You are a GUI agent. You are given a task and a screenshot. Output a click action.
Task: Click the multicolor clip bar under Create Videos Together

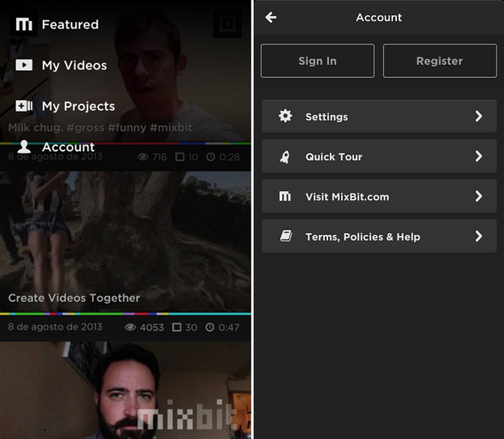click(x=126, y=314)
